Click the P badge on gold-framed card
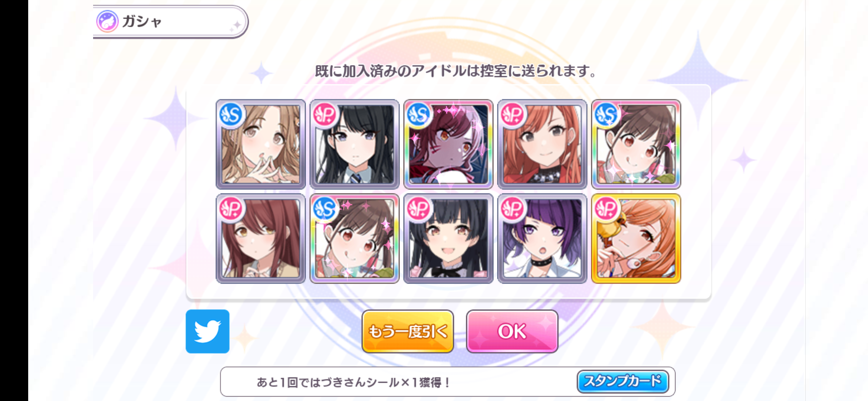Viewport: 868px width, 401px height. [x=606, y=209]
